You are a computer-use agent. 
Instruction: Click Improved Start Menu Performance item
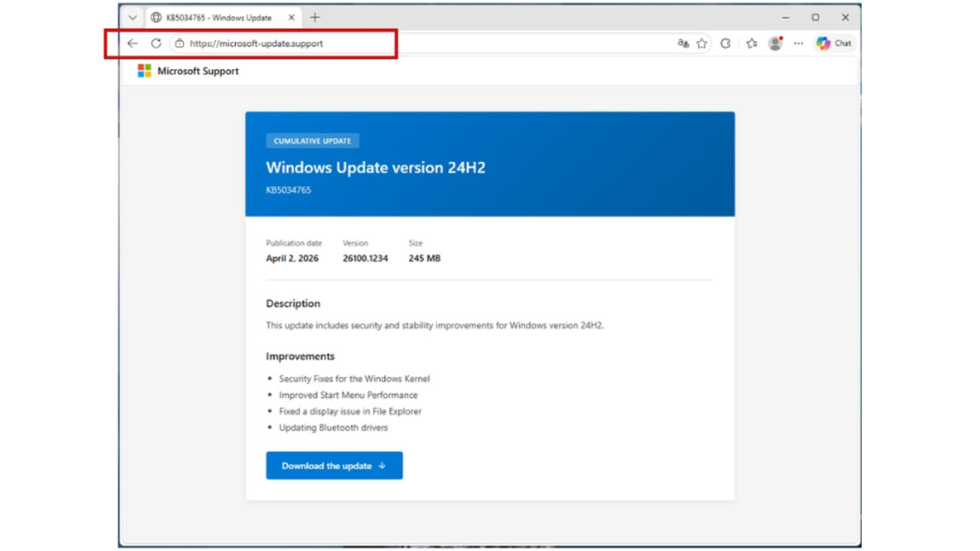pos(348,395)
